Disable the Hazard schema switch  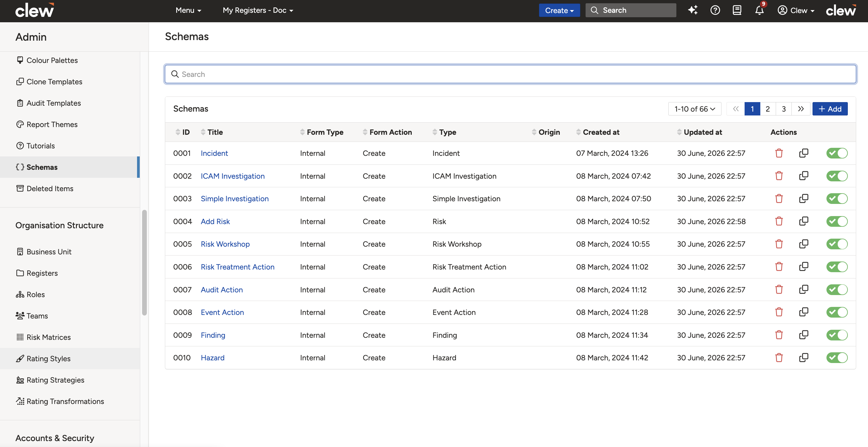[x=837, y=358]
